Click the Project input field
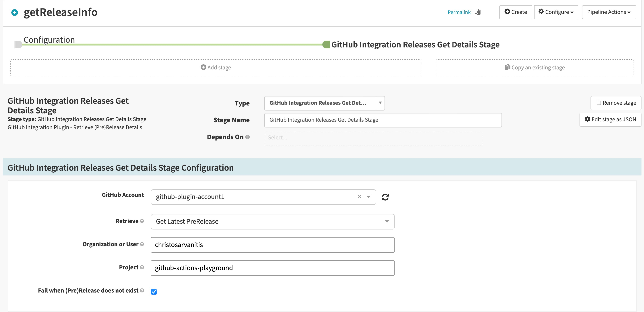The image size is (644, 312). click(273, 268)
